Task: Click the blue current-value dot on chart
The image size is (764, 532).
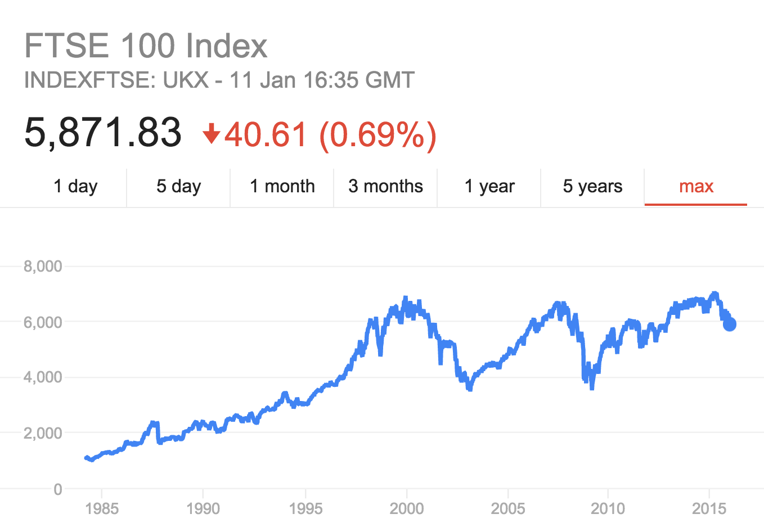Action: [729, 324]
